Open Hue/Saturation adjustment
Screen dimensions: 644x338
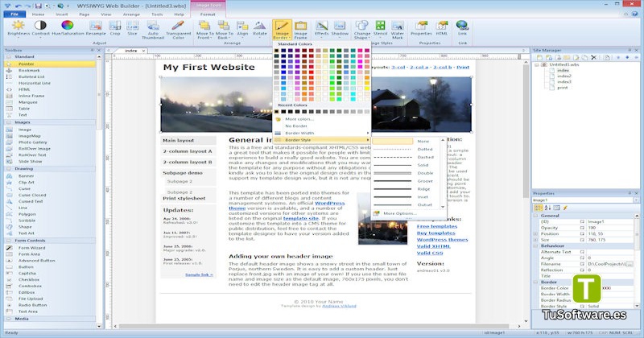click(x=68, y=29)
